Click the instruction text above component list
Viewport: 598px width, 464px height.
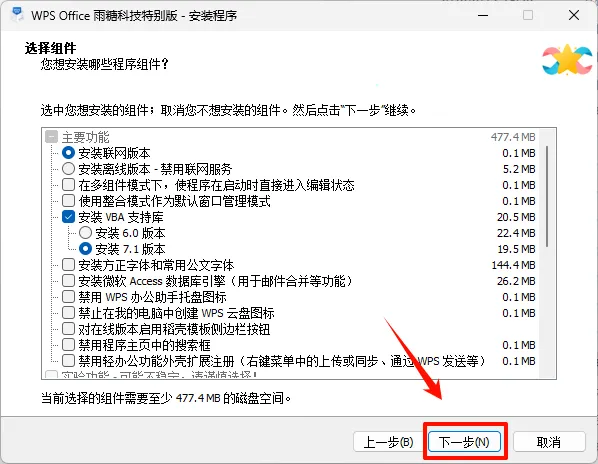pos(228,111)
